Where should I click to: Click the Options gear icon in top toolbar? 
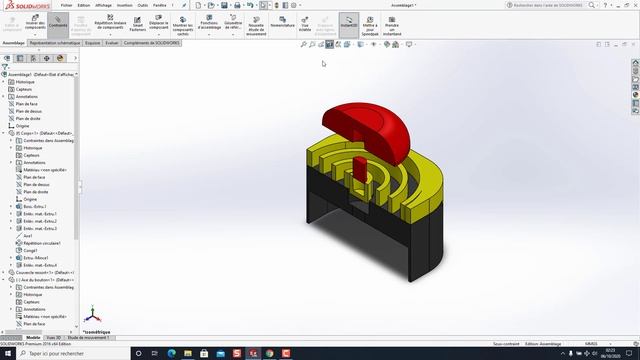coord(293,5)
